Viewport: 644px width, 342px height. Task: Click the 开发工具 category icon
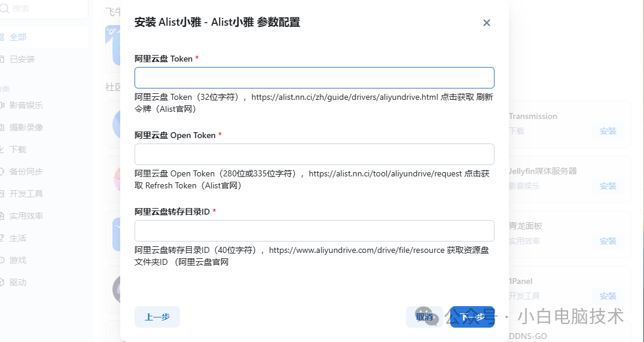click(1, 194)
